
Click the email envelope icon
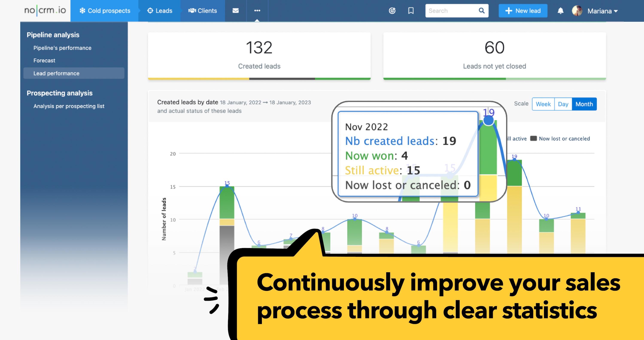tap(235, 11)
